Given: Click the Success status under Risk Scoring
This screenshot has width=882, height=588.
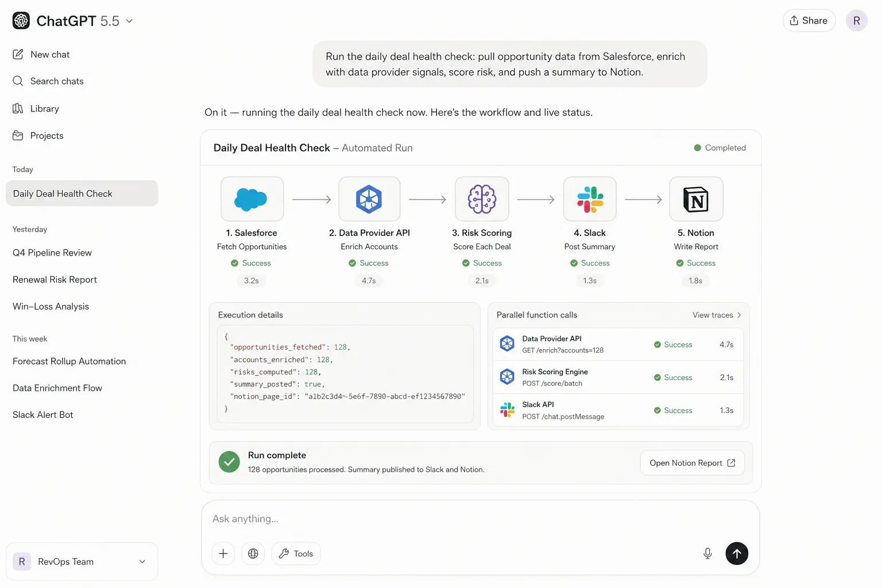Looking at the screenshot, I should [x=482, y=263].
